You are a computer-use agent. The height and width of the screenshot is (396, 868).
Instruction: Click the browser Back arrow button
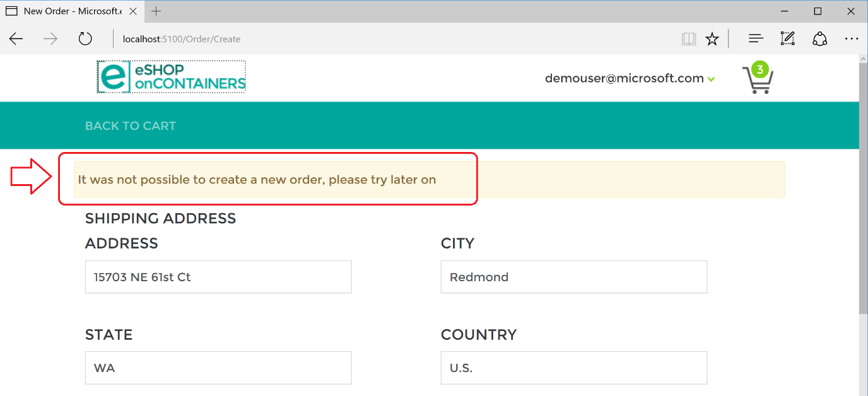(x=16, y=39)
